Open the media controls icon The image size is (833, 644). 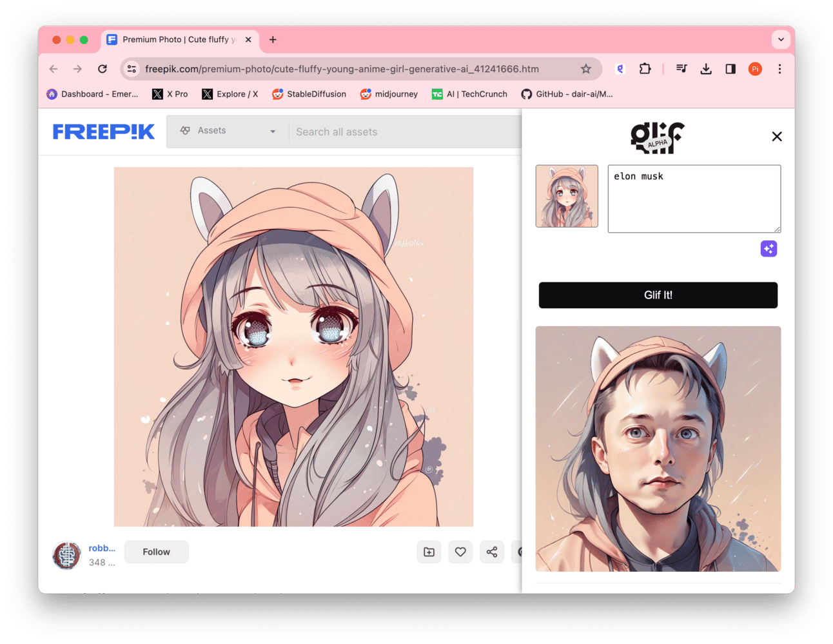click(681, 69)
